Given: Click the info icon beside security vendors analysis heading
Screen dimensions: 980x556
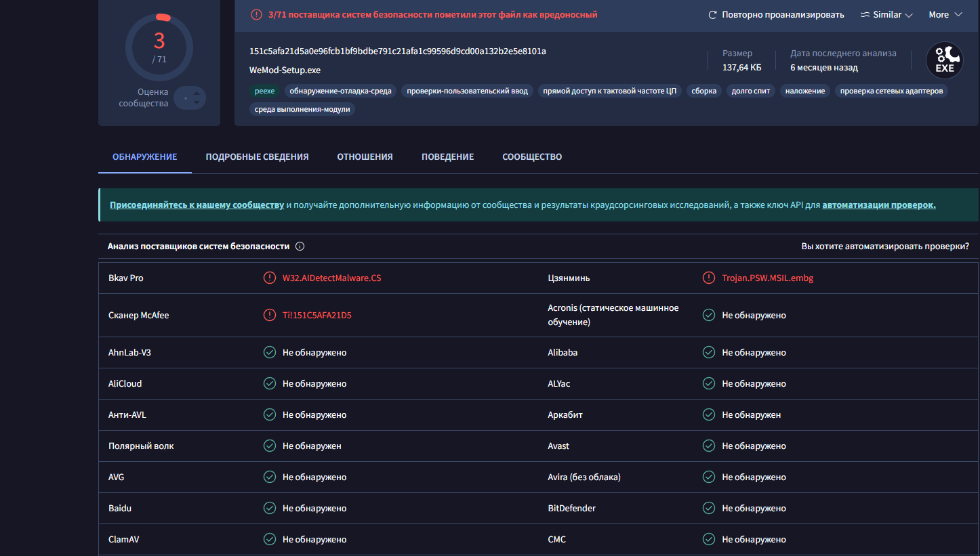Looking at the screenshot, I should pyautogui.click(x=300, y=247).
